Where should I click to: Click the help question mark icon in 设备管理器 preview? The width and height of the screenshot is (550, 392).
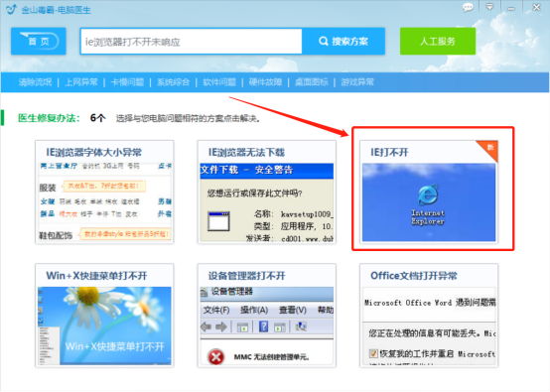pos(263,327)
